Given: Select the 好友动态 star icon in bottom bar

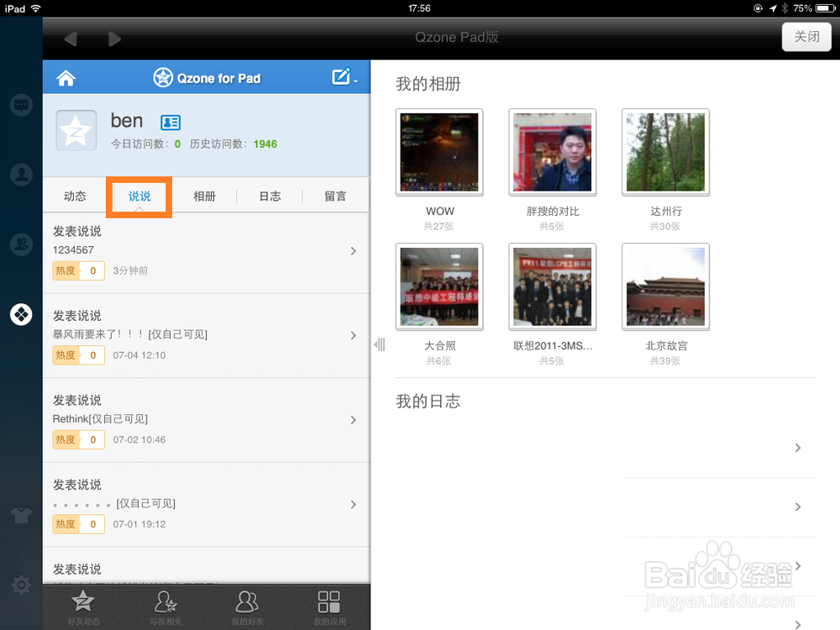Looking at the screenshot, I should 83,605.
